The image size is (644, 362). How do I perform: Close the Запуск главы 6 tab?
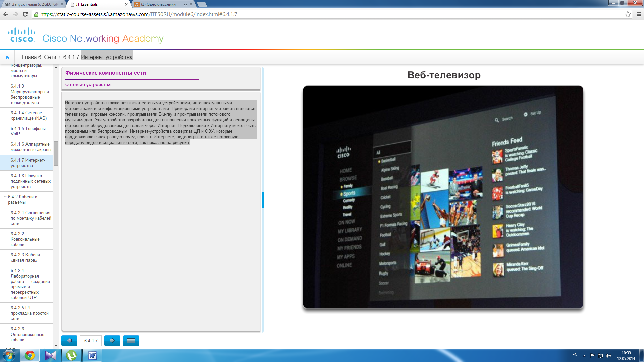point(62,4)
